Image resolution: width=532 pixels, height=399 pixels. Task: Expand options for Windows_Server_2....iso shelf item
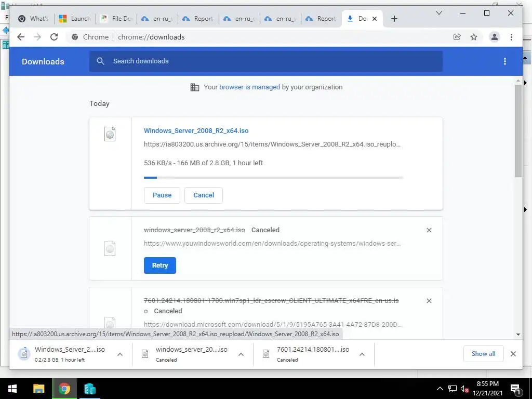coord(120,354)
